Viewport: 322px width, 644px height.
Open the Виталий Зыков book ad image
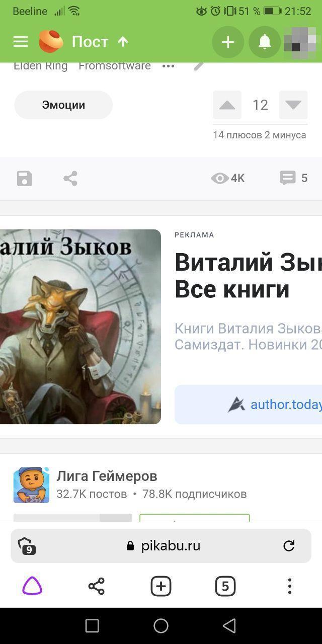click(x=80, y=327)
